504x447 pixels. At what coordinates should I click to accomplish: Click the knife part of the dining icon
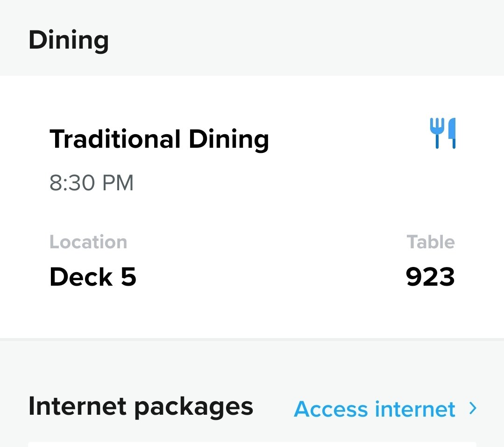pos(452,133)
